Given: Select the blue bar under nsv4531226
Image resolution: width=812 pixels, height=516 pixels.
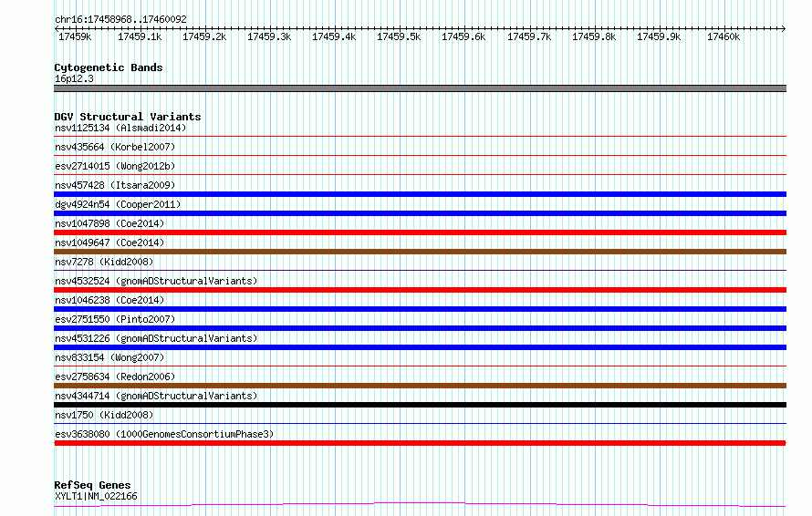Looking at the screenshot, I should [x=420, y=347].
